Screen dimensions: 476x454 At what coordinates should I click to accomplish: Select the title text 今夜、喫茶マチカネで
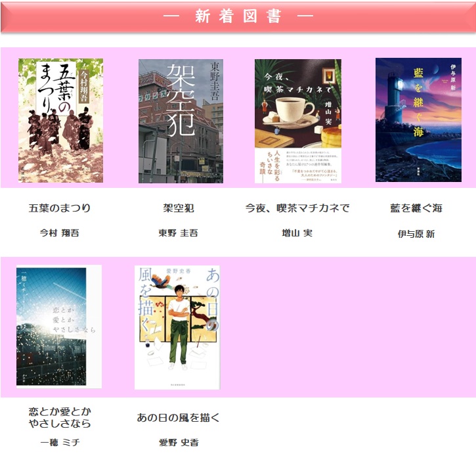tap(297, 208)
